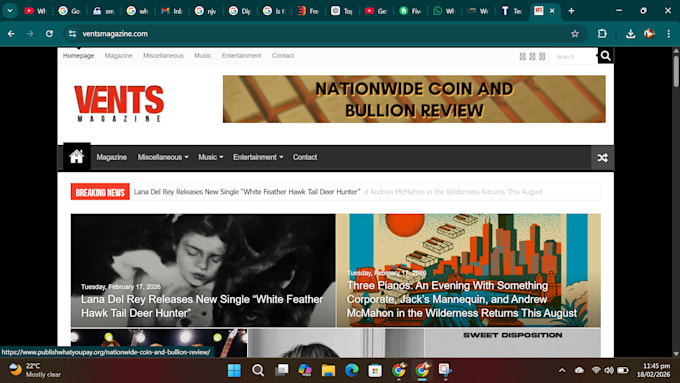Select Contact in the top site menu
Viewport: 680px width, 383px height.
click(x=283, y=56)
